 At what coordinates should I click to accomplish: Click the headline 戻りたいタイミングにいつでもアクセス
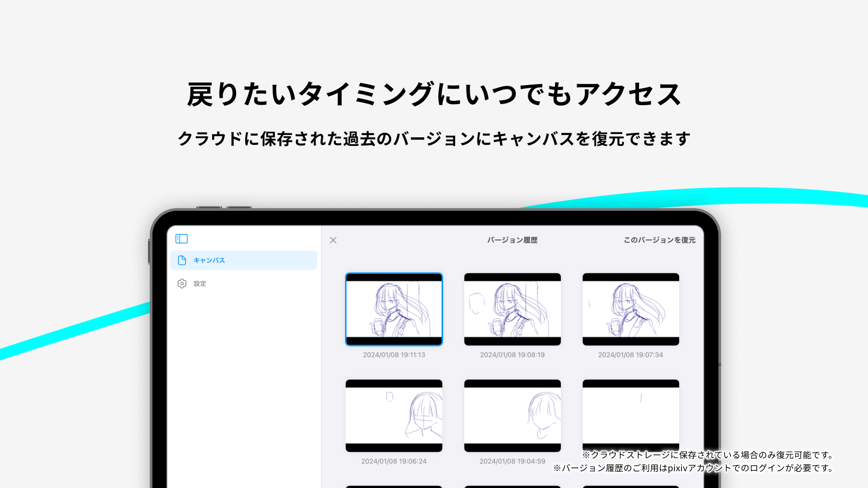click(434, 94)
